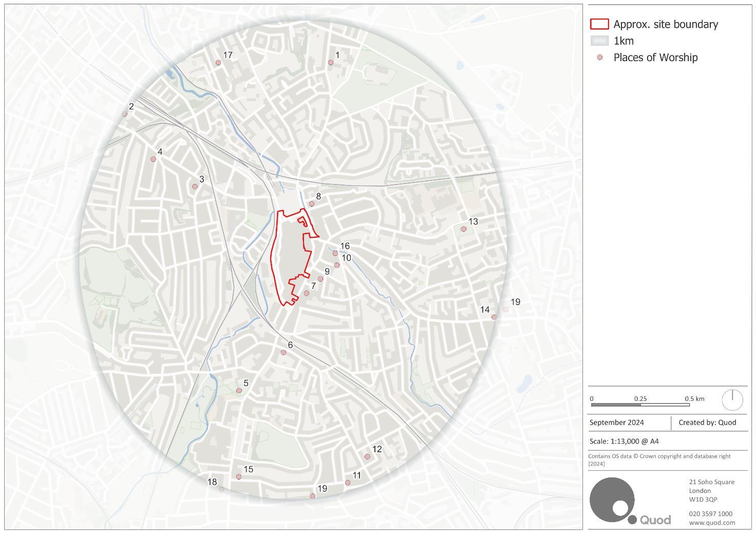
Task: Click the red site boundary outline on the map
Action: (294, 257)
